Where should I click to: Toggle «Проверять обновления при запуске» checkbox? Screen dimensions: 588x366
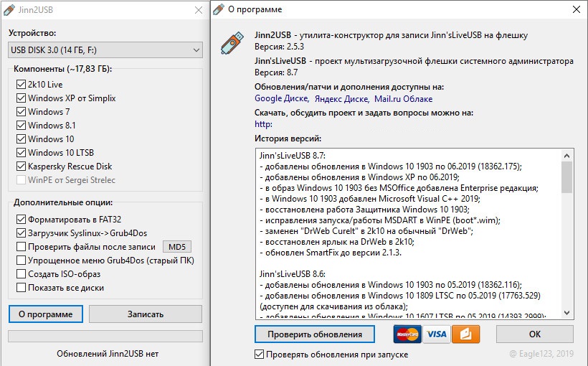pos(259,355)
